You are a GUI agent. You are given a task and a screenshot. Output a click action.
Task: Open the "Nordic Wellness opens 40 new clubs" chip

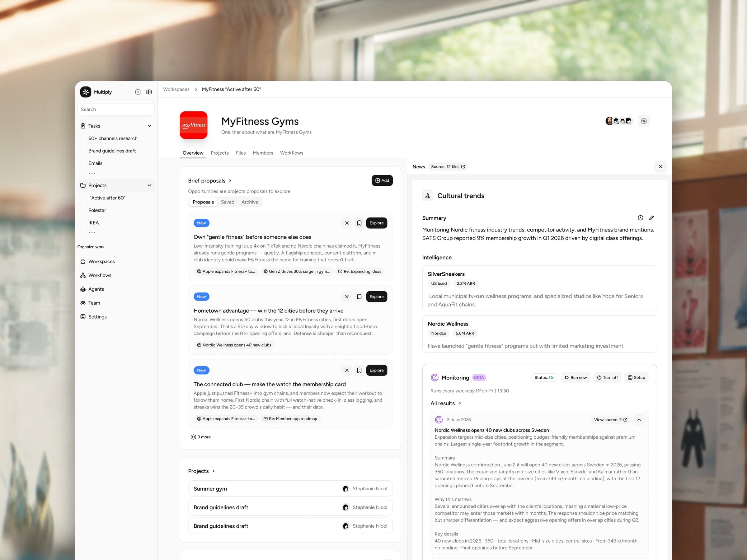pos(234,345)
